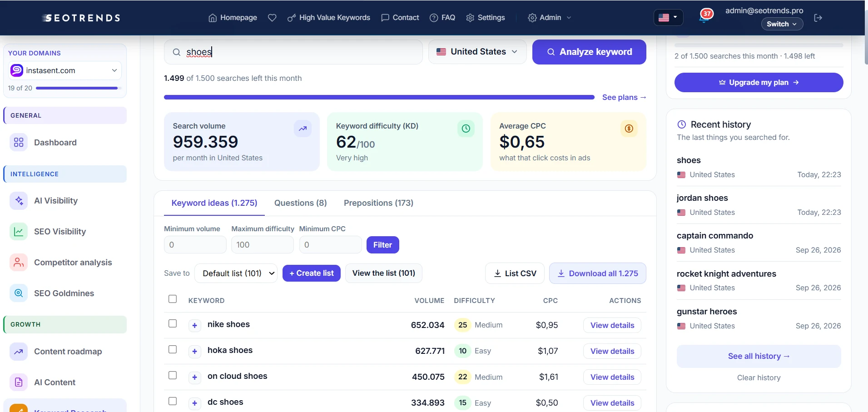Viewport: 868px width, 412px height.
Task: Open the Default list (101) dropdown
Action: (236, 273)
